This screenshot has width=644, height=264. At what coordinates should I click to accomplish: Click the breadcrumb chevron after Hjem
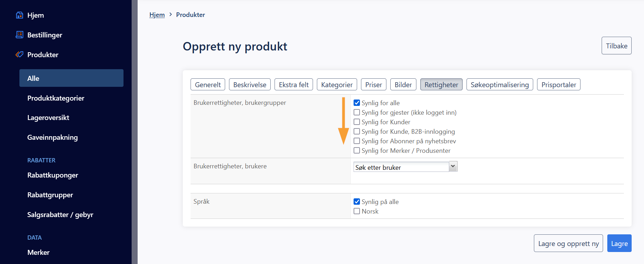pyautogui.click(x=170, y=14)
